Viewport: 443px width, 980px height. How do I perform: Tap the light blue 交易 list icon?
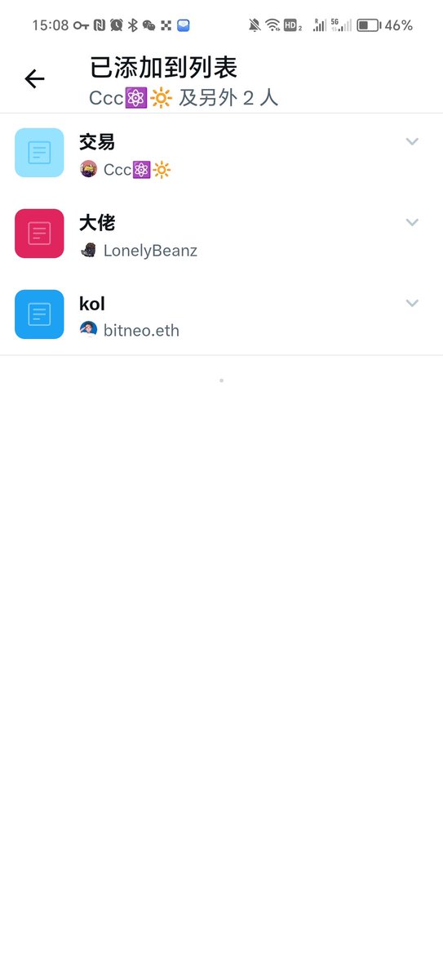(39, 153)
